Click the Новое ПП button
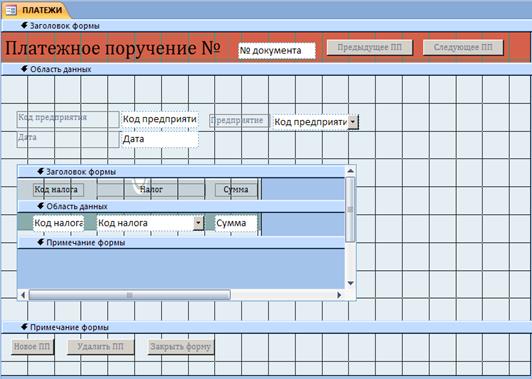532x379 pixels. [x=33, y=347]
